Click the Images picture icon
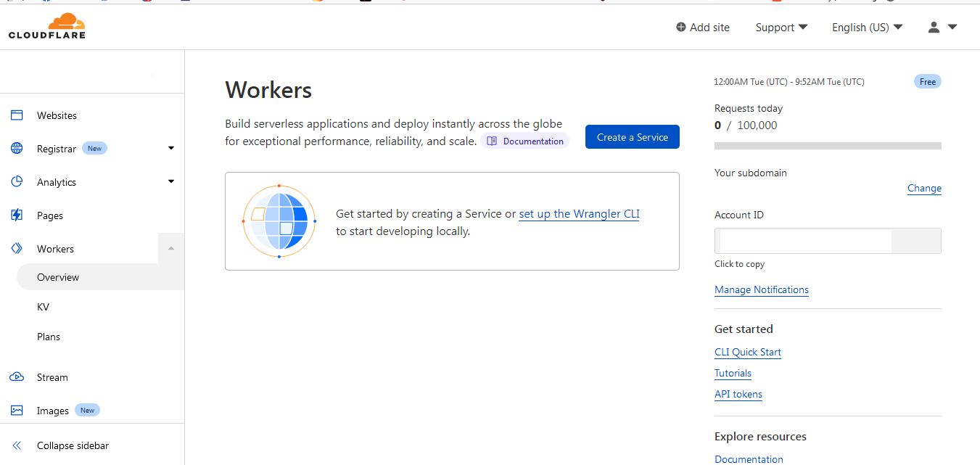 coord(17,411)
